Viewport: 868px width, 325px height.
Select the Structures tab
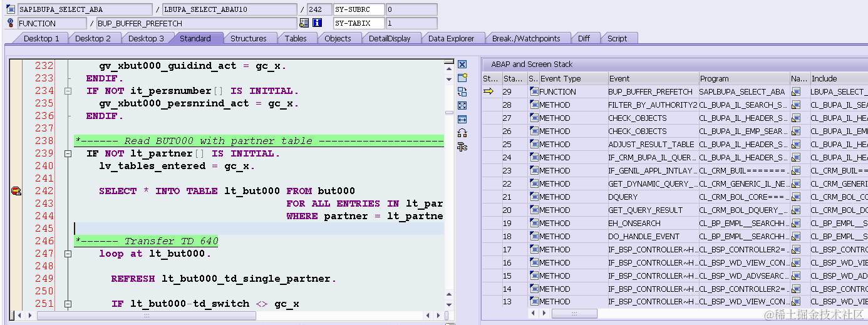(249, 38)
